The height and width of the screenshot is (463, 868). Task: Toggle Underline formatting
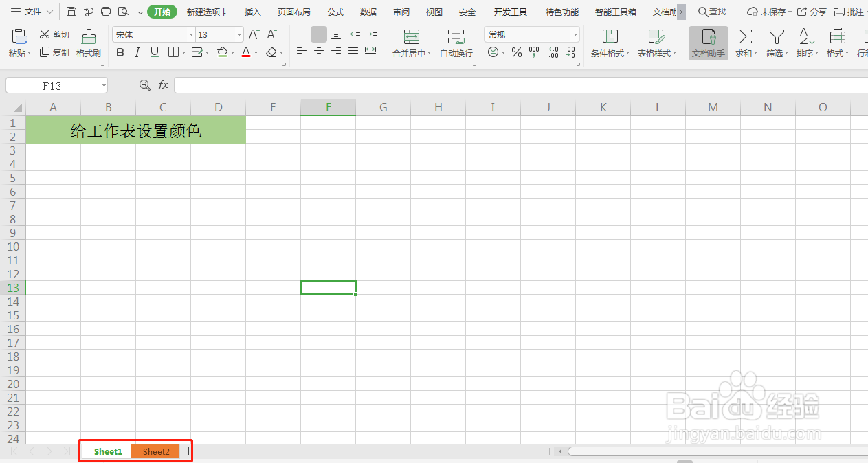click(155, 52)
